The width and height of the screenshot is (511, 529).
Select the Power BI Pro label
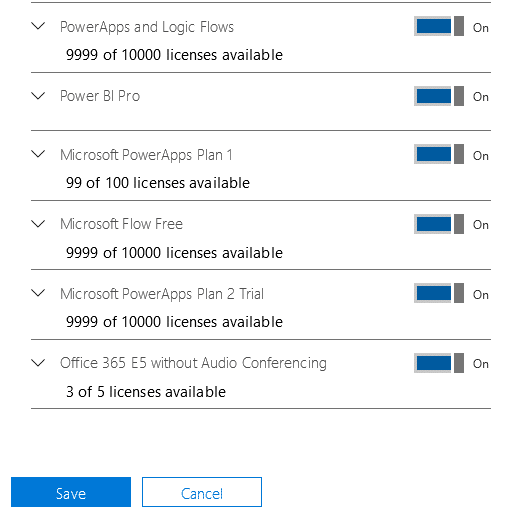pos(100,96)
